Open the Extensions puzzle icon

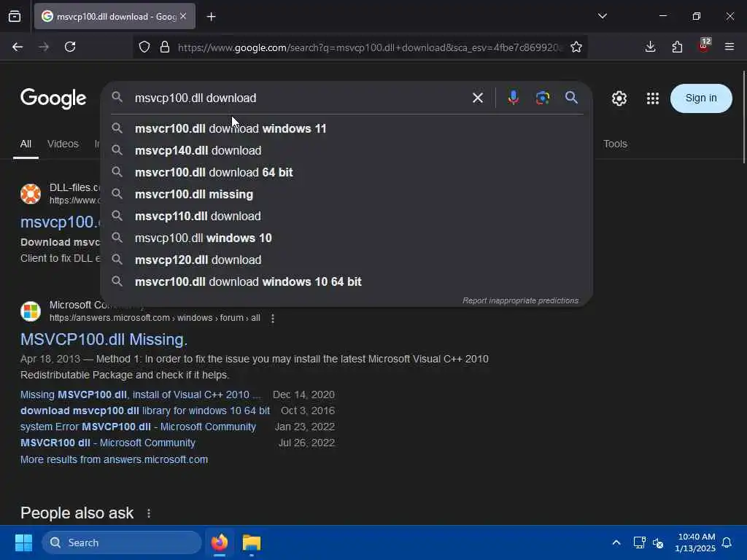pyautogui.click(x=677, y=47)
